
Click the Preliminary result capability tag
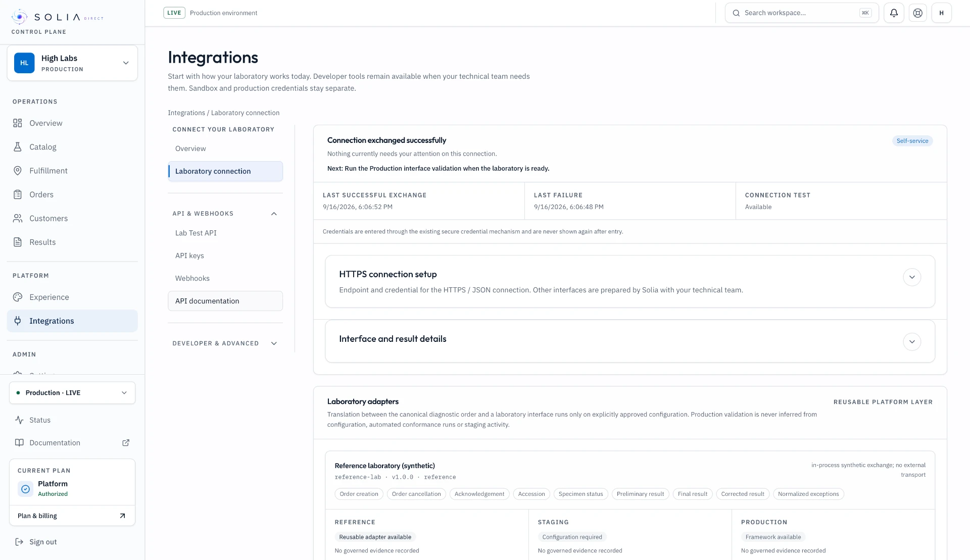640,494
